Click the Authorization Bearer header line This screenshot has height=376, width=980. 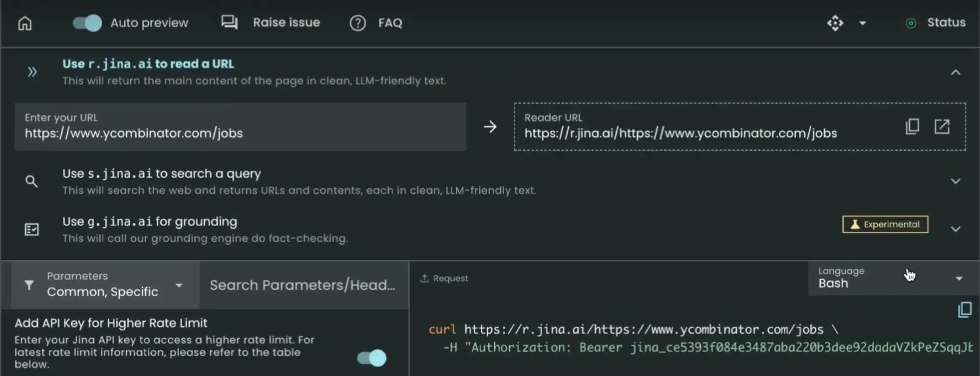click(x=708, y=347)
